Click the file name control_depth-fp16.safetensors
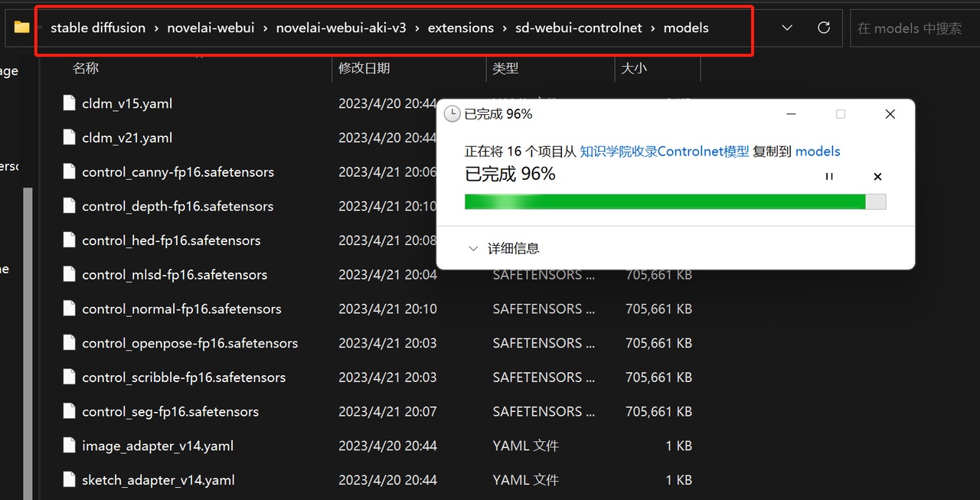 click(x=178, y=206)
